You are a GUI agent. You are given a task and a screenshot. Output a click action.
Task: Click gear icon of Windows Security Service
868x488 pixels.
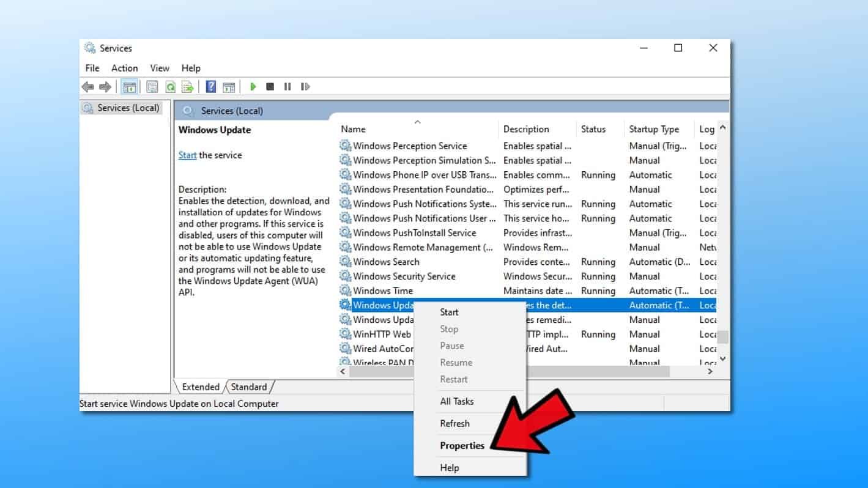click(346, 276)
